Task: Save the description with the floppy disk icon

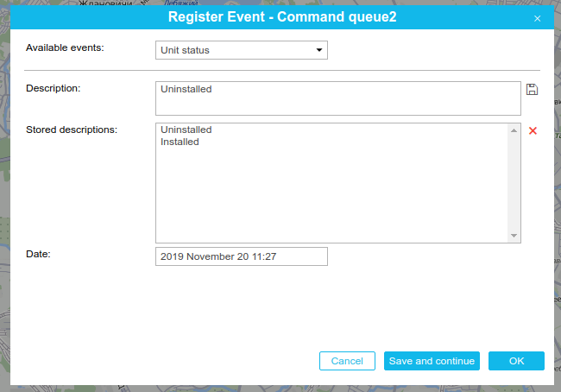Action: pyautogui.click(x=532, y=89)
